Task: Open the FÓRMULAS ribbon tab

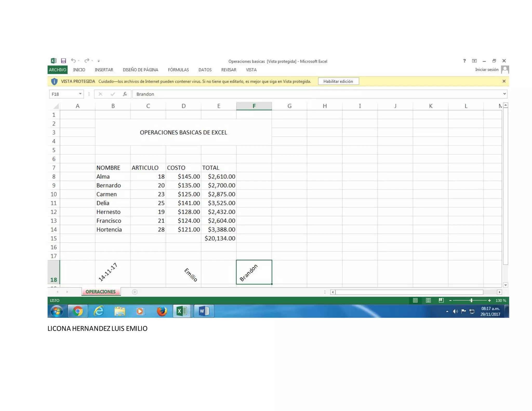Action: tap(178, 70)
